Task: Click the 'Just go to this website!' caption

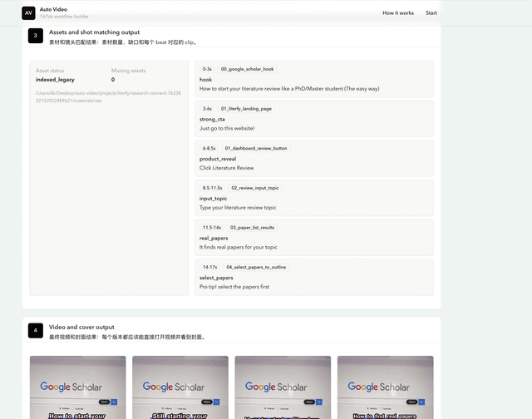Action: (227, 129)
